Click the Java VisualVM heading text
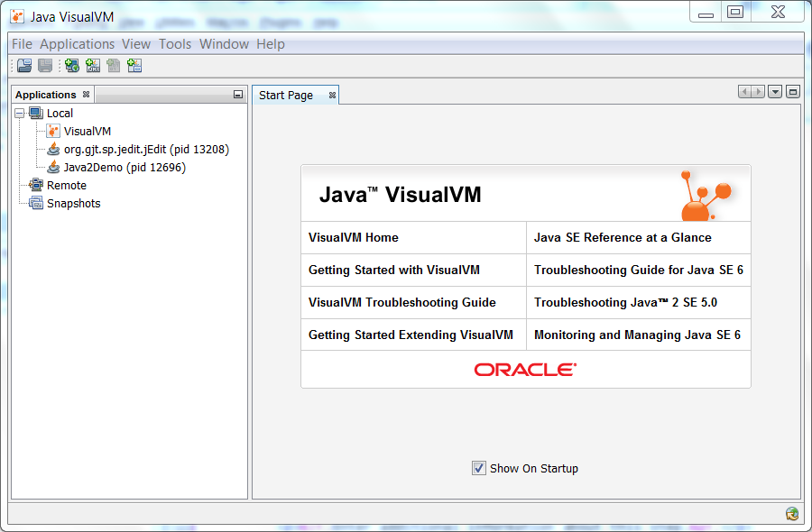Image resolution: width=812 pixels, height=532 pixels. (x=400, y=195)
